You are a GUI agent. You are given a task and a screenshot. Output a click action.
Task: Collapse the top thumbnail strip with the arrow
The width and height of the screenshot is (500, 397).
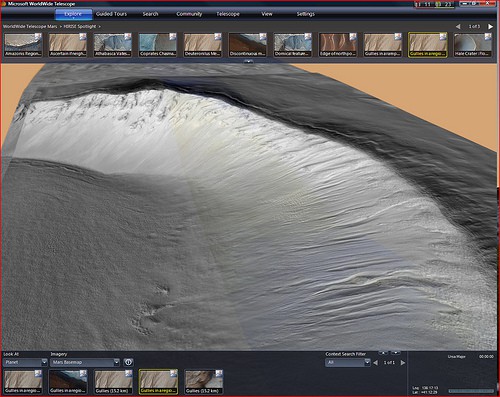(x=248, y=62)
